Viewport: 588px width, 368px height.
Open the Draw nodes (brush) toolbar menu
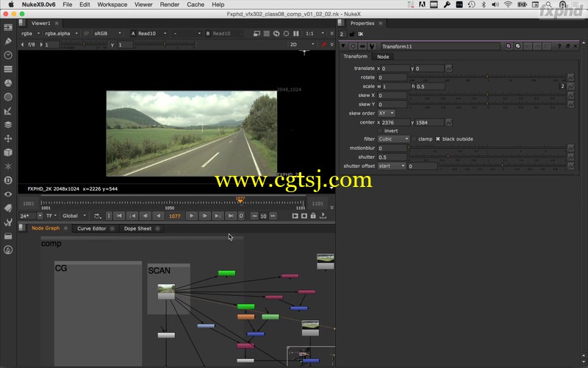tap(8, 41)
